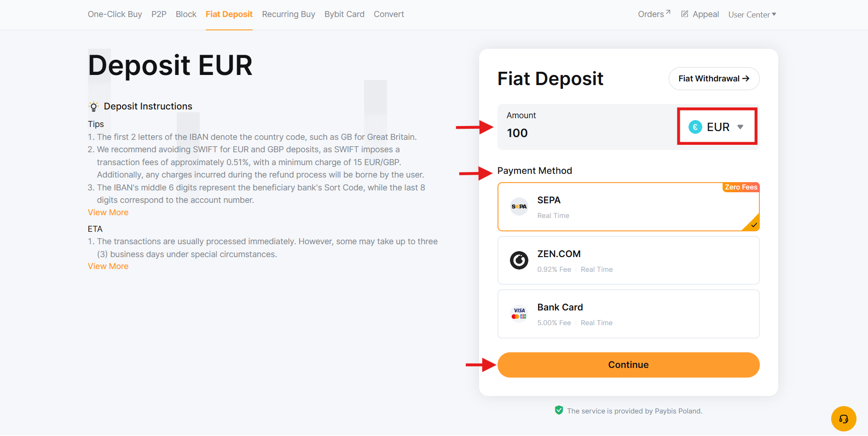Open the User Center dropdown menu

click(752, 15)
